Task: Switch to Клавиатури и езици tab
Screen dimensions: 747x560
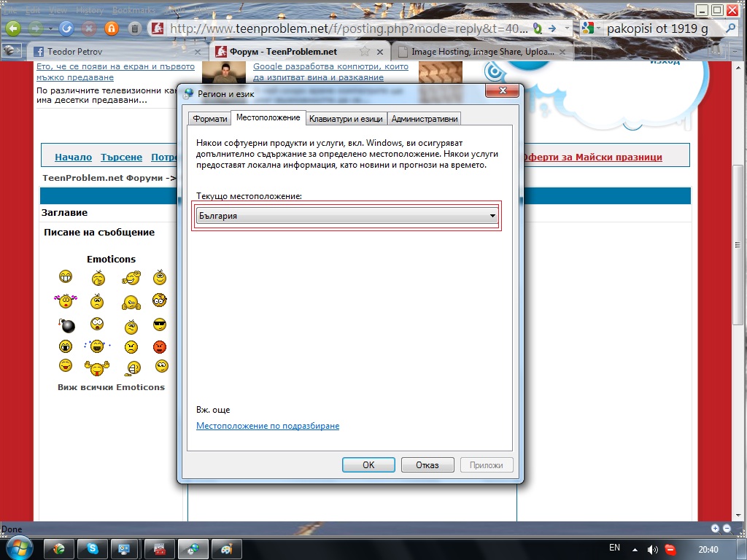Action: (x=346, y=119)
